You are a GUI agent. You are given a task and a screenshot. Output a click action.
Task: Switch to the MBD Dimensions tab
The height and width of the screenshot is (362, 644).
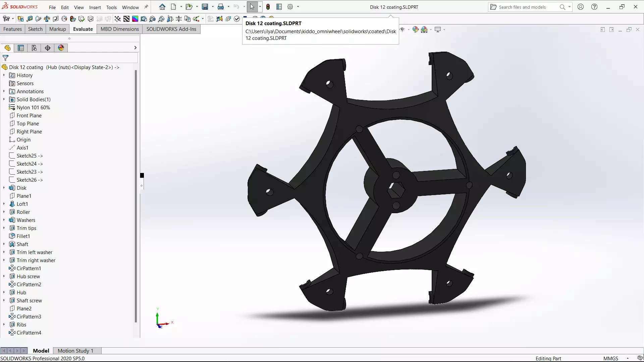coord(119,29)
